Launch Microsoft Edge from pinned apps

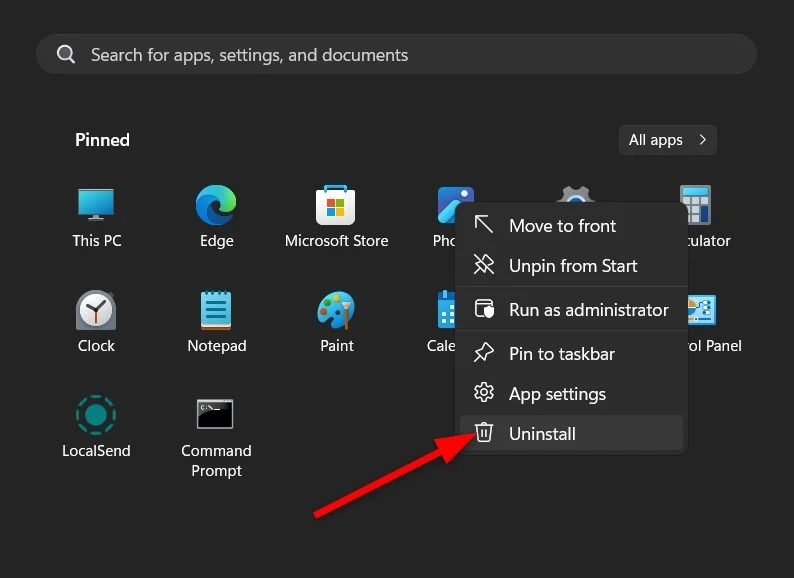[216, 206]
